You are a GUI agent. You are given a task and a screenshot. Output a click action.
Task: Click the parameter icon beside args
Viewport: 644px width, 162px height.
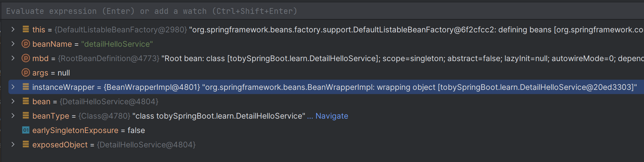coord(26,73)
